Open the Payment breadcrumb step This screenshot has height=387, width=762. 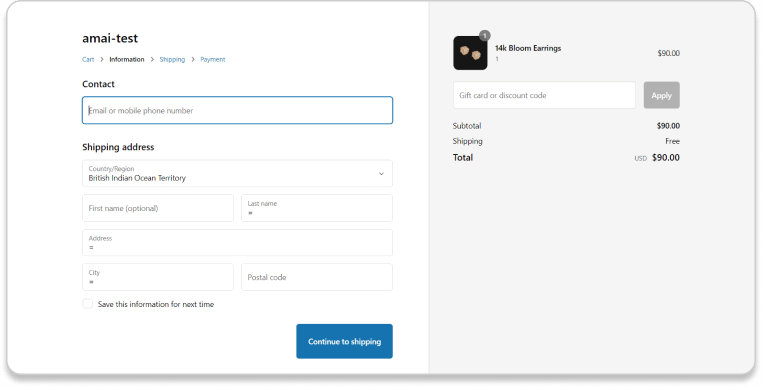[213, 59]
